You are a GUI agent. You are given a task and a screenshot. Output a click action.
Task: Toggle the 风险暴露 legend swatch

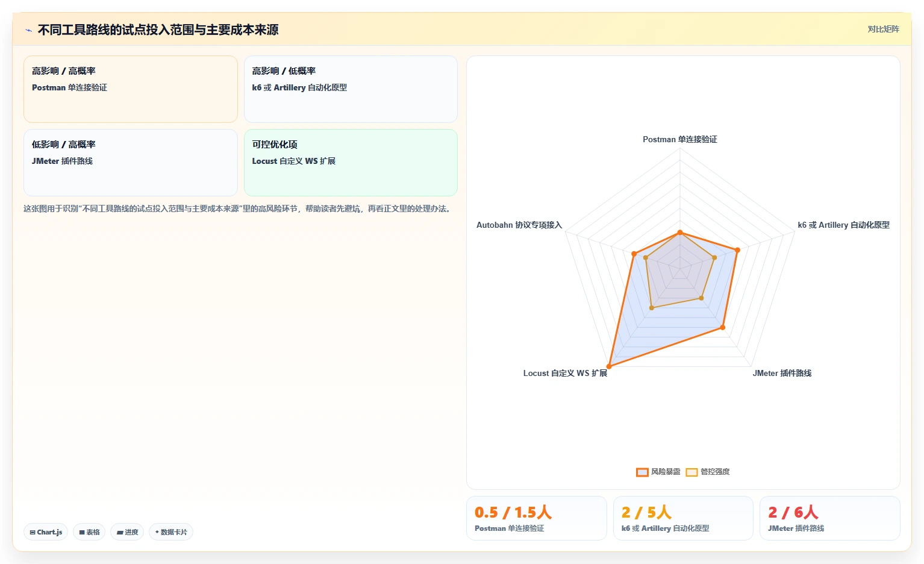pyautogui.click(x=642, y=472)
